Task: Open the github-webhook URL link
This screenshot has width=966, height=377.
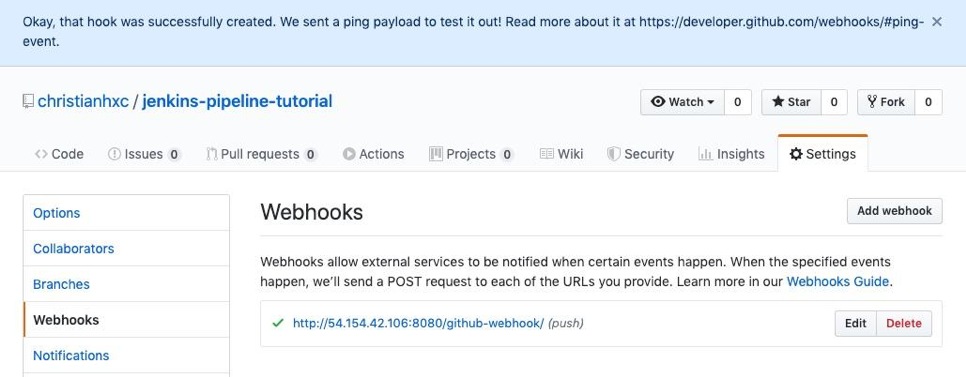Action: [x=418, y=323]
